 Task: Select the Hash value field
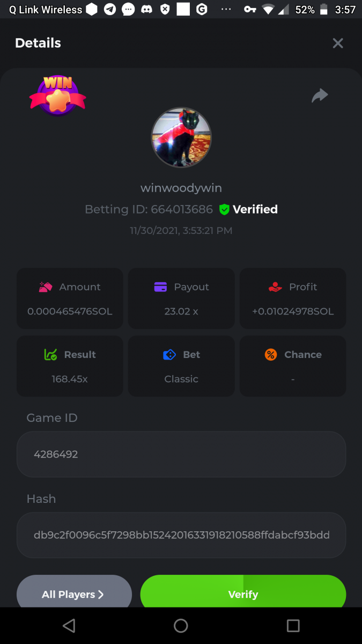coord(181,535)
